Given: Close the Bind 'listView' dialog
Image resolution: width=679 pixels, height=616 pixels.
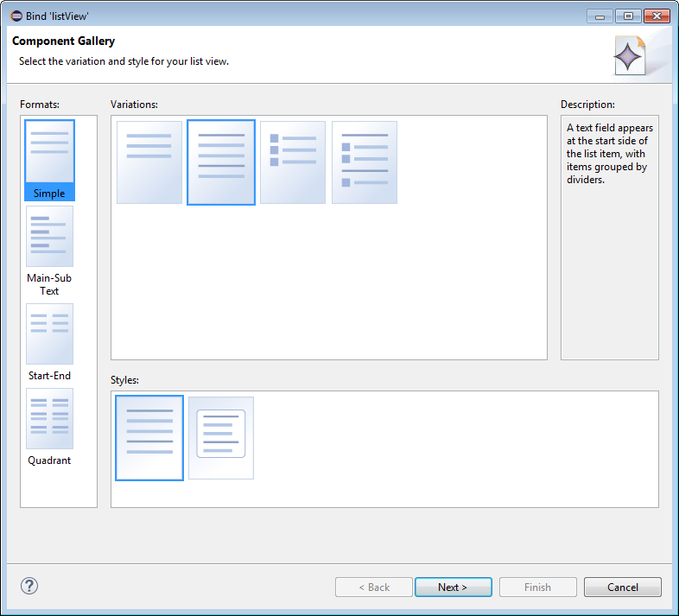Looking at the screenshot, I should coord(657,16).
